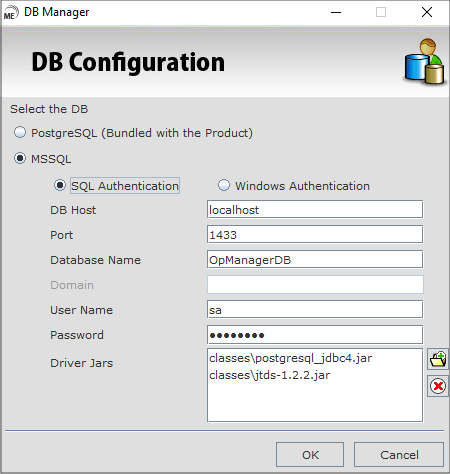Click the DB Host label
This screenshot has width=450, height=474.
73,210
